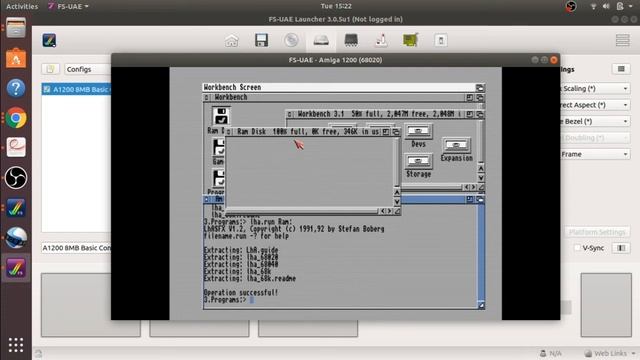Open the hard drives tab
Image resolution: width=640 pixels, height=360 pixels.
(321, 40)
